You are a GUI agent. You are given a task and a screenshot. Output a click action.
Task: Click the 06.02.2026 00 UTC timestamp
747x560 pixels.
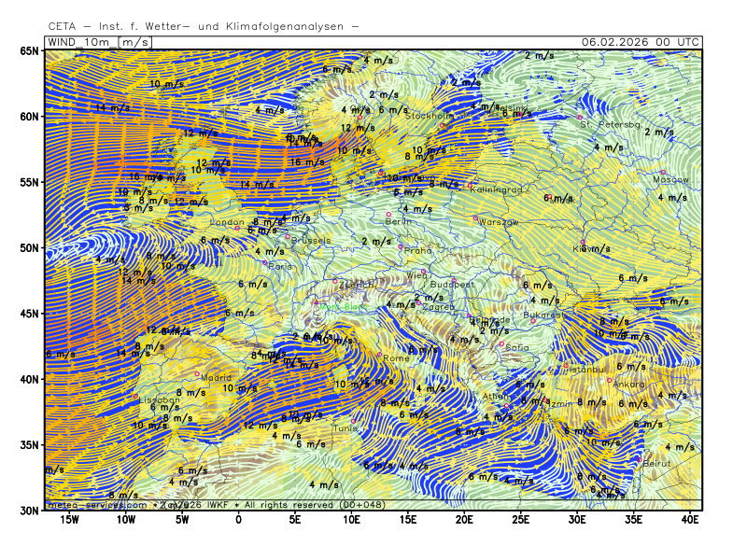click(639, 42)
